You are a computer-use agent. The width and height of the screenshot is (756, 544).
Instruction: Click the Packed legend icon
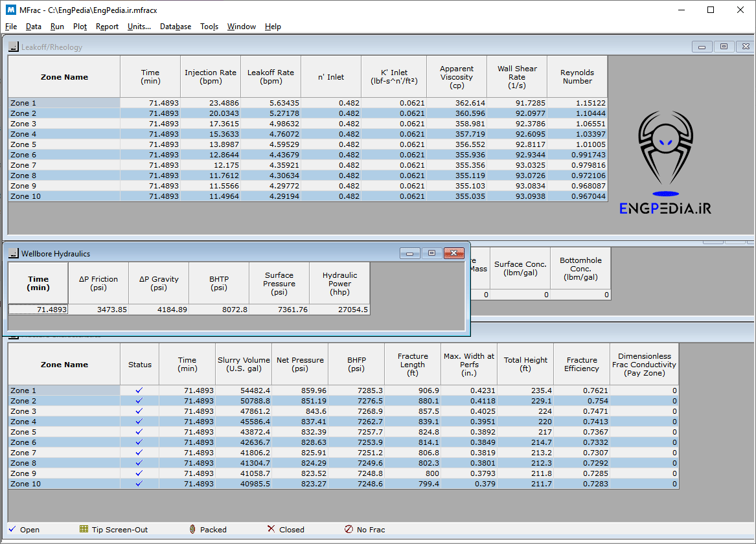tap(192, 528)
